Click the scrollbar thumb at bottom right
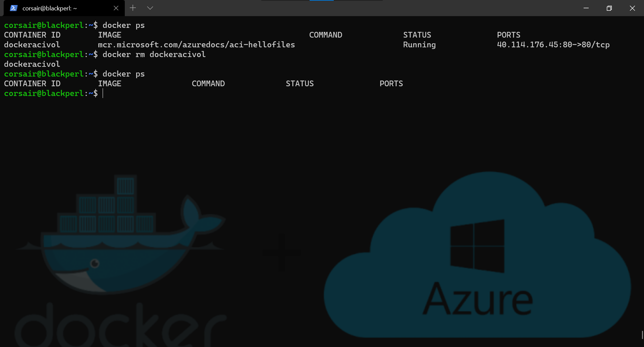This screenshot has width=644, height=347. coord(642,335)
